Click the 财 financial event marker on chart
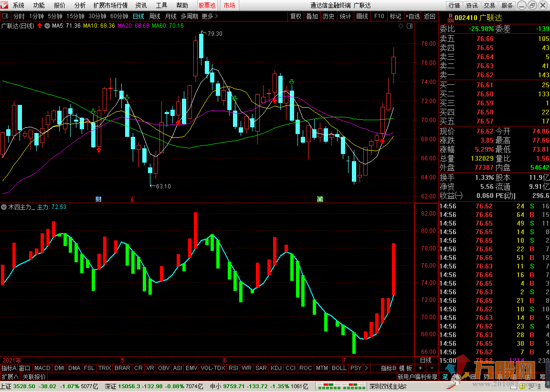Viewport: 550px width, 392px height. tap(98, 199)
